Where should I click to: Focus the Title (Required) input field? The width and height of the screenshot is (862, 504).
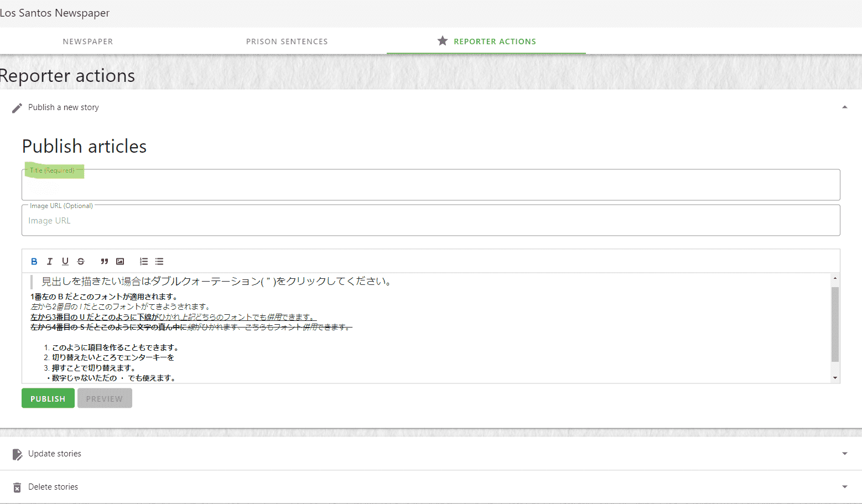431,185
